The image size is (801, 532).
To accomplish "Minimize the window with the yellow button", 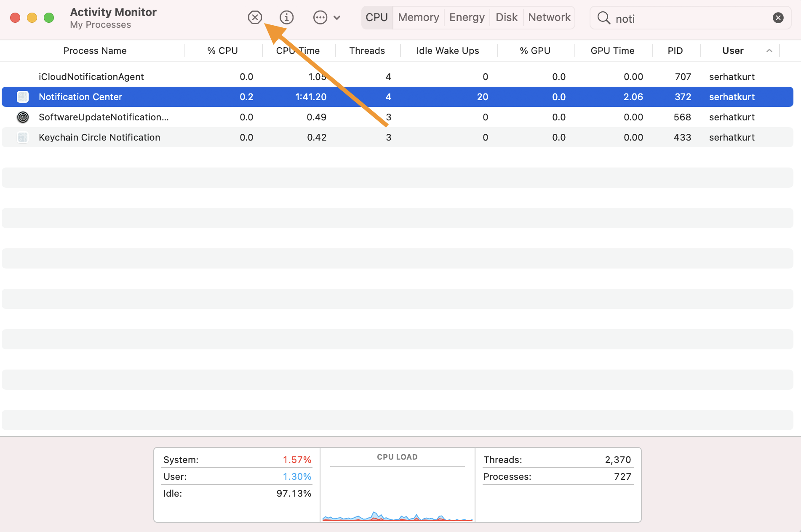I will pos(32,18).
